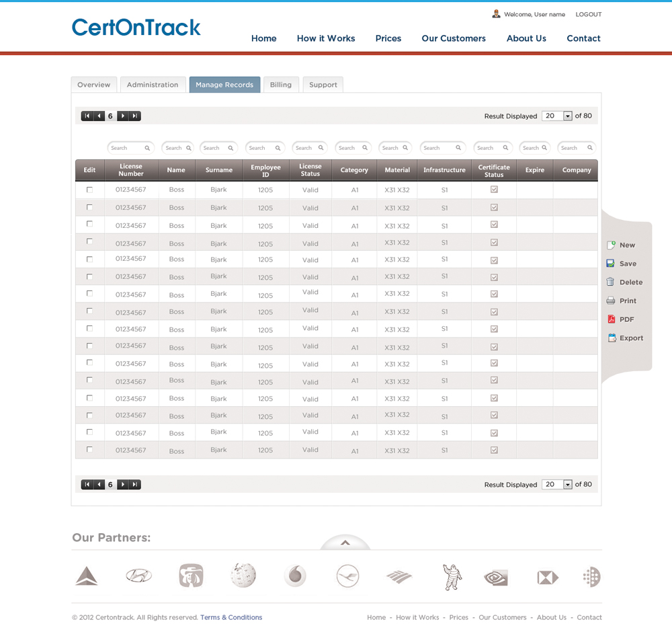Click the Vodafone partner logo
The width and height of the screenshot is (672, 630).
click(x=295, y=576)
